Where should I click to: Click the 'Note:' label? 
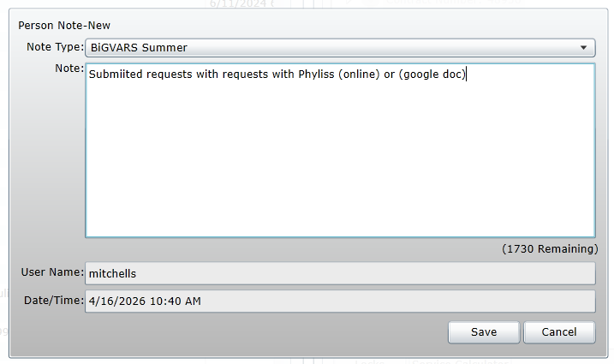coord(69,69)
